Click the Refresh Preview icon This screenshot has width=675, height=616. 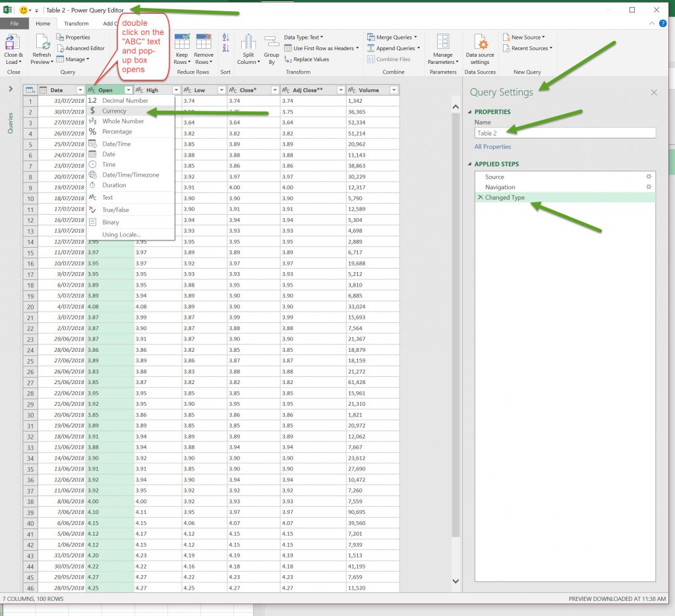click(x=42, y=43)
